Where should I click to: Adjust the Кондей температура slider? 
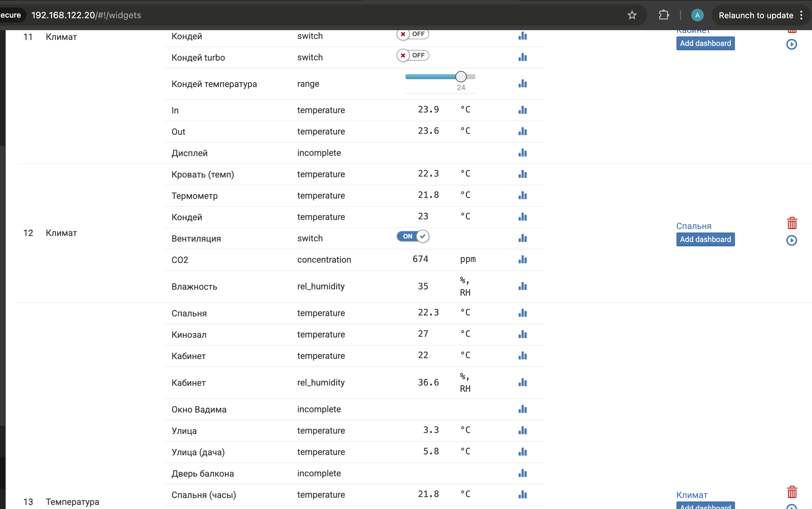[x=461, y=77]
